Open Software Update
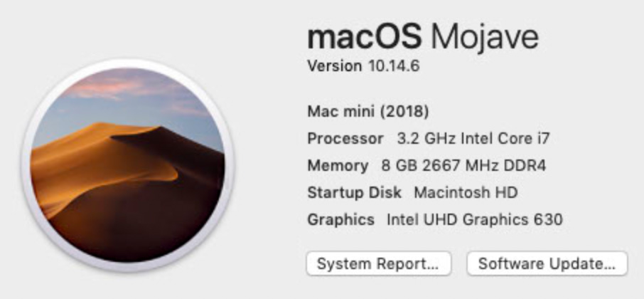This screenshot has height=299, width=644. pos(547,263)
